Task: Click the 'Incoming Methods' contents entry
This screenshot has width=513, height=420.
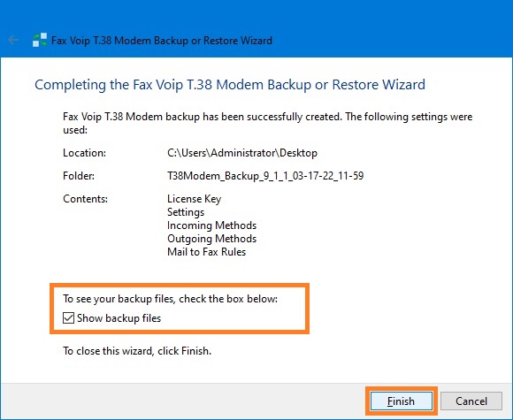Action: tap(211, 225)
